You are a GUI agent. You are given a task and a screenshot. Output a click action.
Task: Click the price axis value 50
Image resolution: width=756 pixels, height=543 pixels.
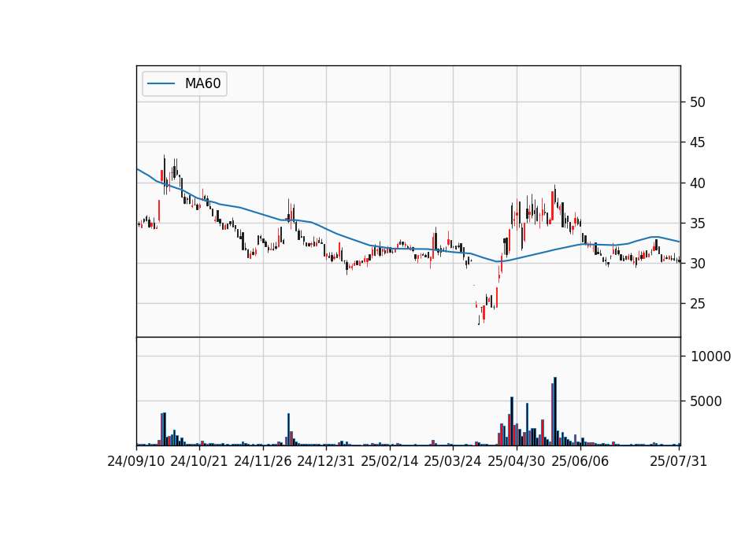click(x=698, y=102)
